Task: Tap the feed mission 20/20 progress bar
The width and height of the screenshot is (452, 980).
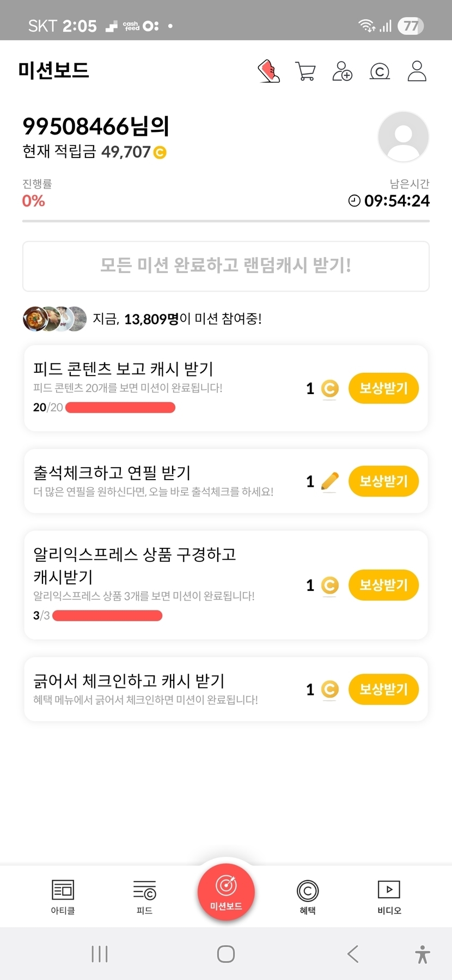Action: (120, 407)
